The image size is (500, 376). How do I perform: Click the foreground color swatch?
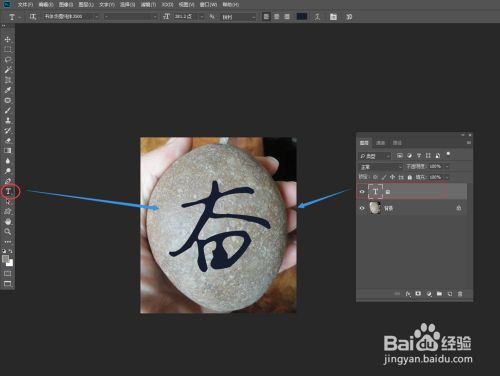tap(5, 259)
